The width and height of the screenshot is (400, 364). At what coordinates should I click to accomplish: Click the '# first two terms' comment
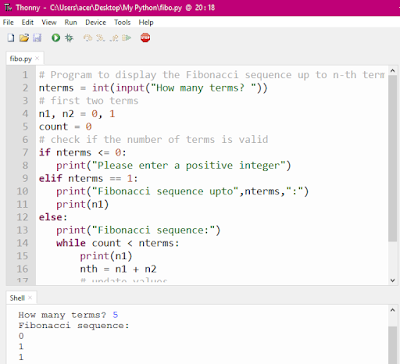pyautogui.click(x=88, y=101)
